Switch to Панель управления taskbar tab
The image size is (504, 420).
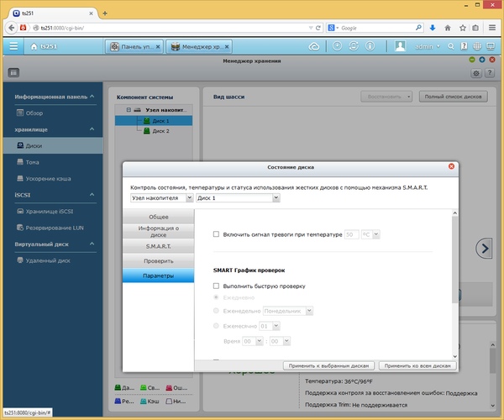tap(134, 46)
